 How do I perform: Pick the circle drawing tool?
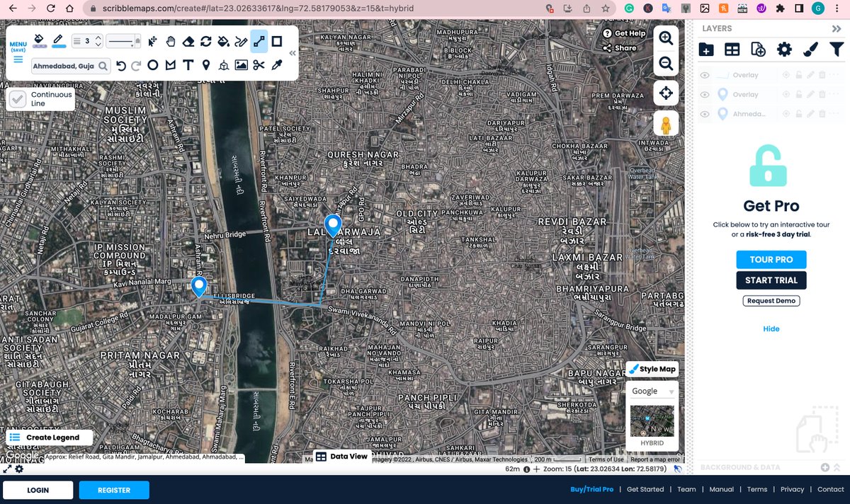152,65
